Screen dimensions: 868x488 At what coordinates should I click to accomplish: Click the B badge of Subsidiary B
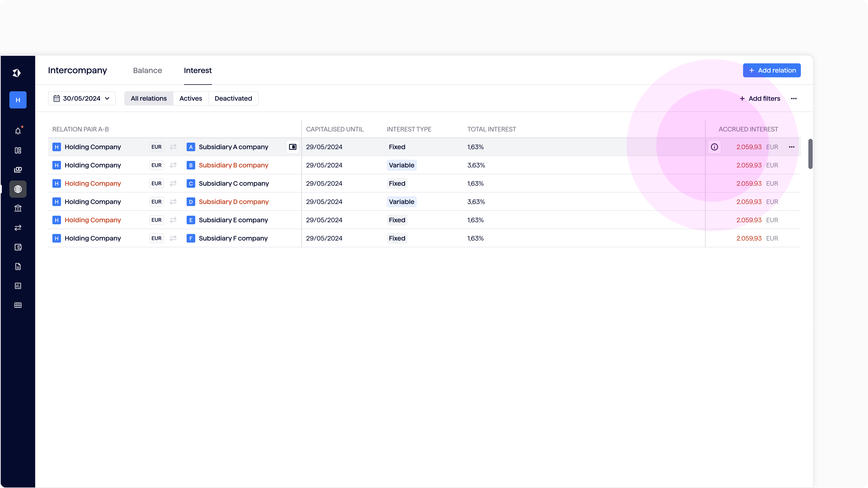191,165
